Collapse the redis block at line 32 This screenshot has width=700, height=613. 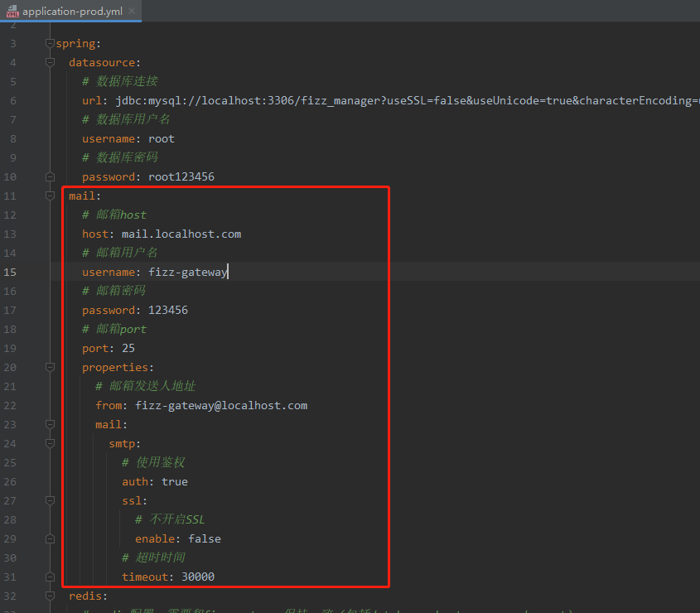point(50,596)
